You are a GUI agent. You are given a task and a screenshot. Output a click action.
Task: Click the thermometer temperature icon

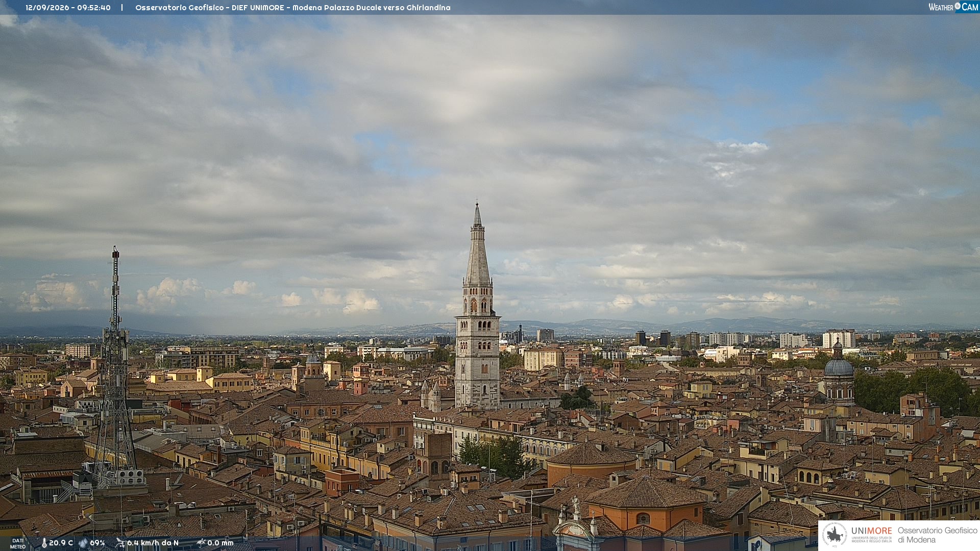tap(44, 543)
